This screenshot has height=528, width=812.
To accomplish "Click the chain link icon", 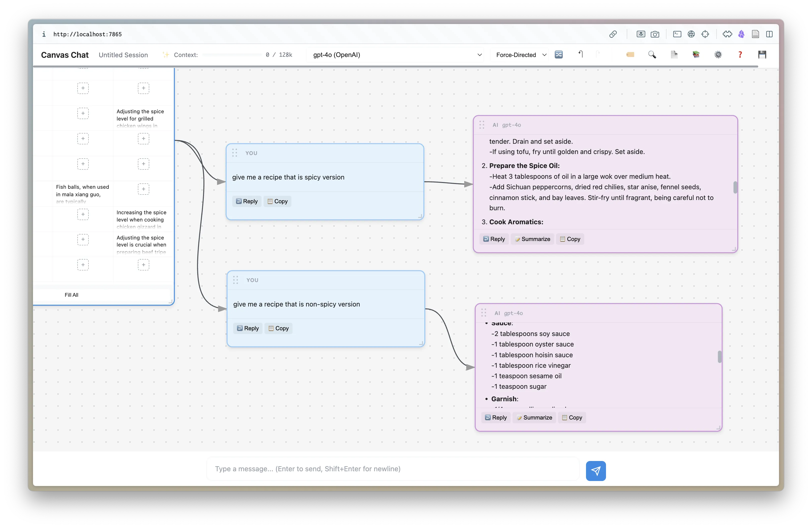I will 613,34.
